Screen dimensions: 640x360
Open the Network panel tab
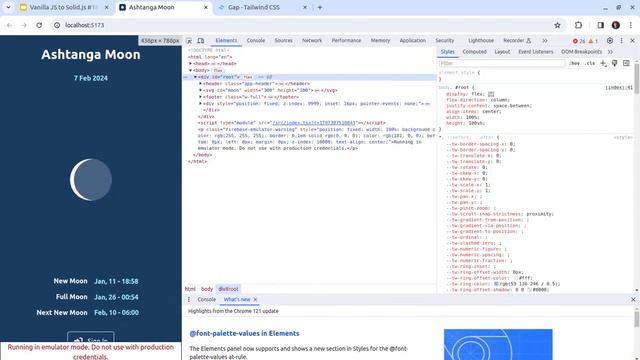coord(312,41)
